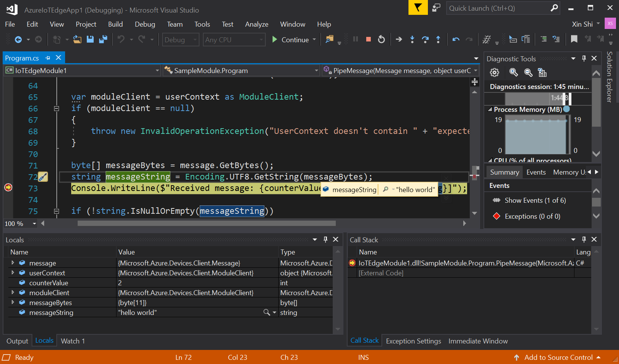Open the Debug menu
Image resolution: width=619 pixels, height=364 pixels.
point(145,24)
